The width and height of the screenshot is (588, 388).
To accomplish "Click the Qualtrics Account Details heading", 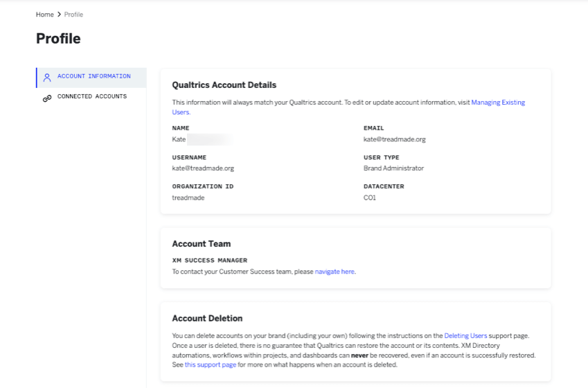I will click(x=224, y=85).
